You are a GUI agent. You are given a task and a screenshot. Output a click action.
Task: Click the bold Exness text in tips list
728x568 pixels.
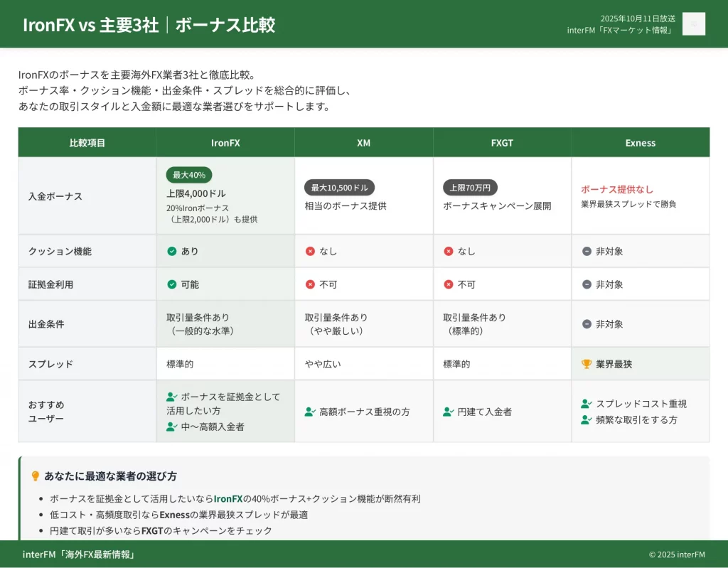(174, 515)
